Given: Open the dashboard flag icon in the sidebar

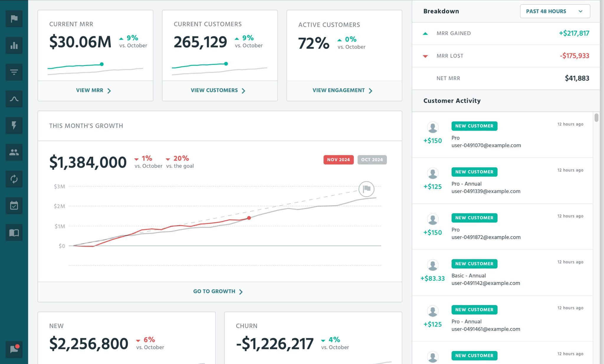Looking at the screenshot, I should 14,19.
